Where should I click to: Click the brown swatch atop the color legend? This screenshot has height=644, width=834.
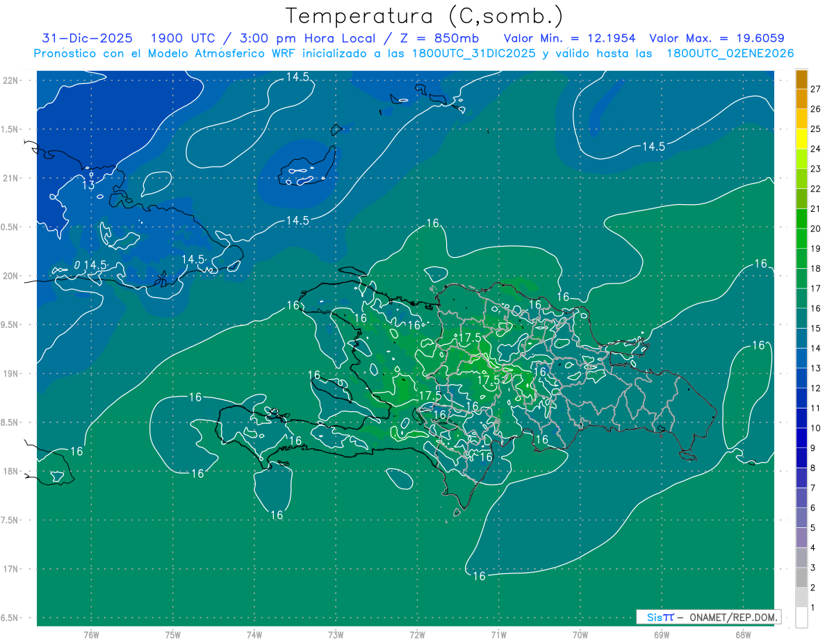point(801,79)
